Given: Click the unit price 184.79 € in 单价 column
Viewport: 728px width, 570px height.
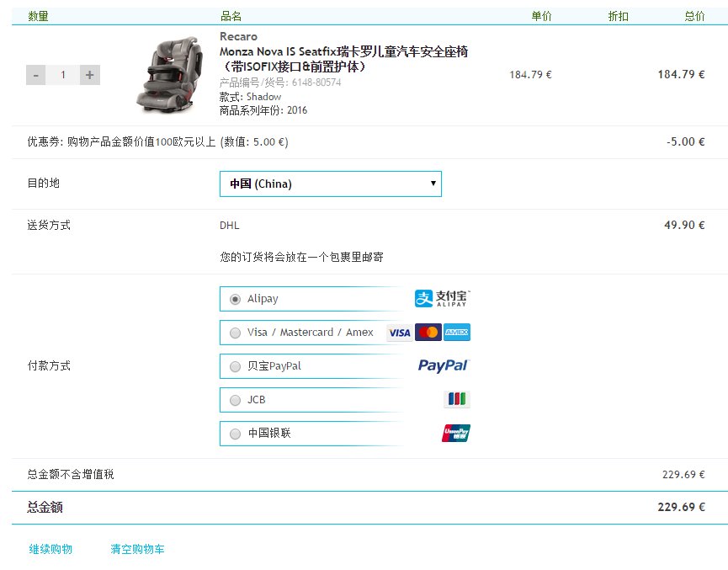Looking at the screenshot, I should coord(530,74).
